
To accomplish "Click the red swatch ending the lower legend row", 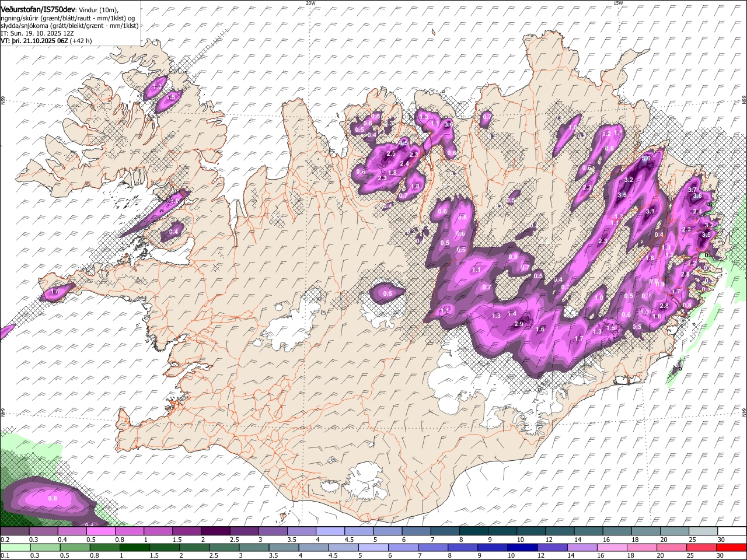I will (x=731, y=547).
